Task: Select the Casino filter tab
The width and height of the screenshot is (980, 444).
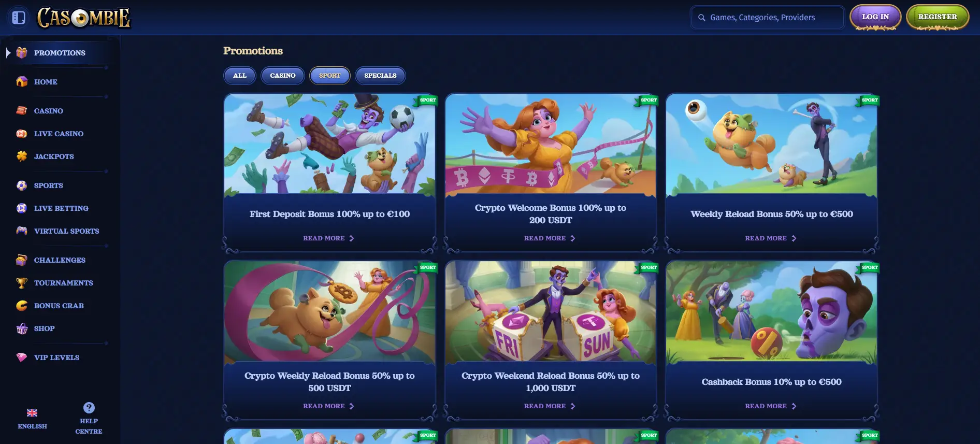Action: (x=283, y=76)
